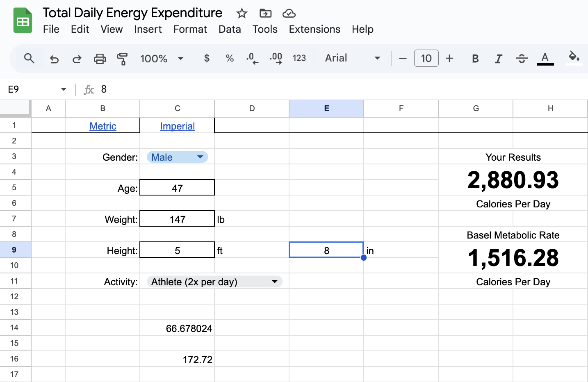
Task: Toggle Italic formatting
Action: [498, 59]
